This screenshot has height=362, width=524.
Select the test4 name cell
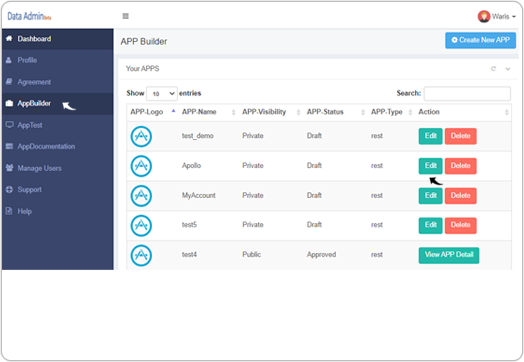(189, 255)
